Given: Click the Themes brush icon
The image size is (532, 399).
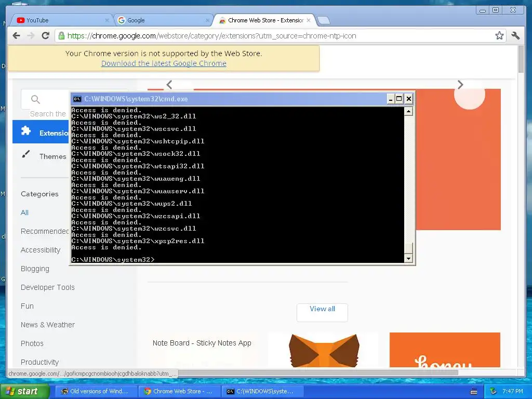Looking at the screenshot, I should coord(26,154).
